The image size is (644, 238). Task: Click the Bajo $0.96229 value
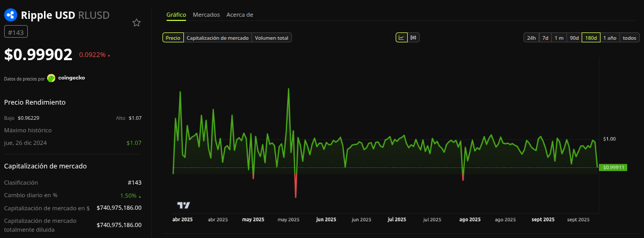pos(28,118)
